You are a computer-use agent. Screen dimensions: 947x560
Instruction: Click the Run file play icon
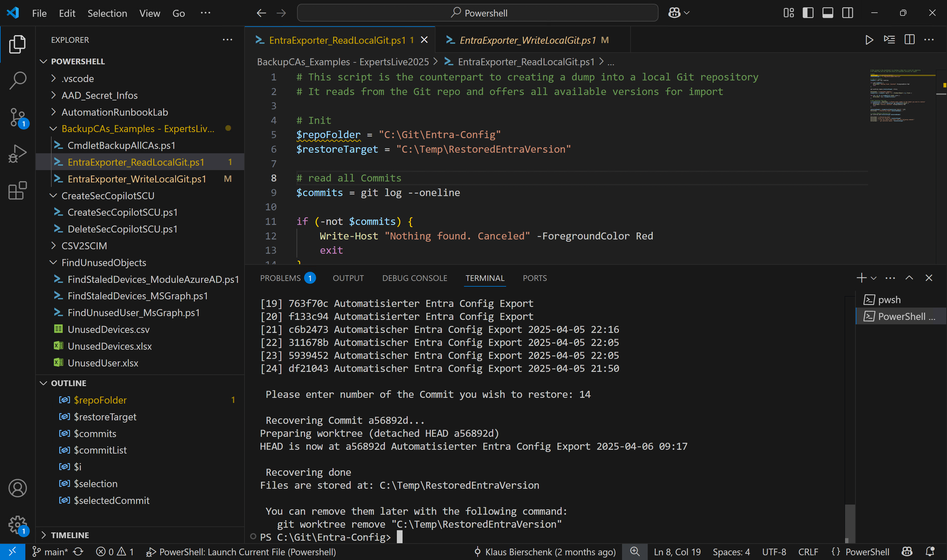pos(869,40)
